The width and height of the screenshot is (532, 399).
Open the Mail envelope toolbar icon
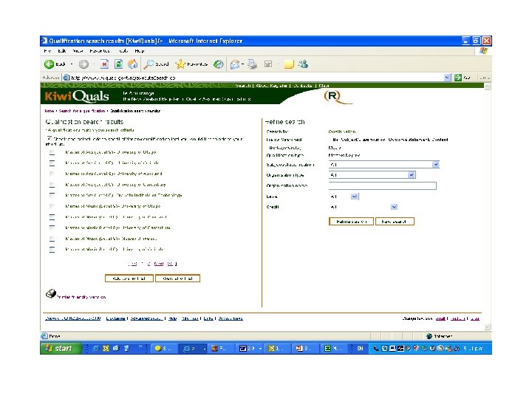pyautogui.click(x=235, y=64)
